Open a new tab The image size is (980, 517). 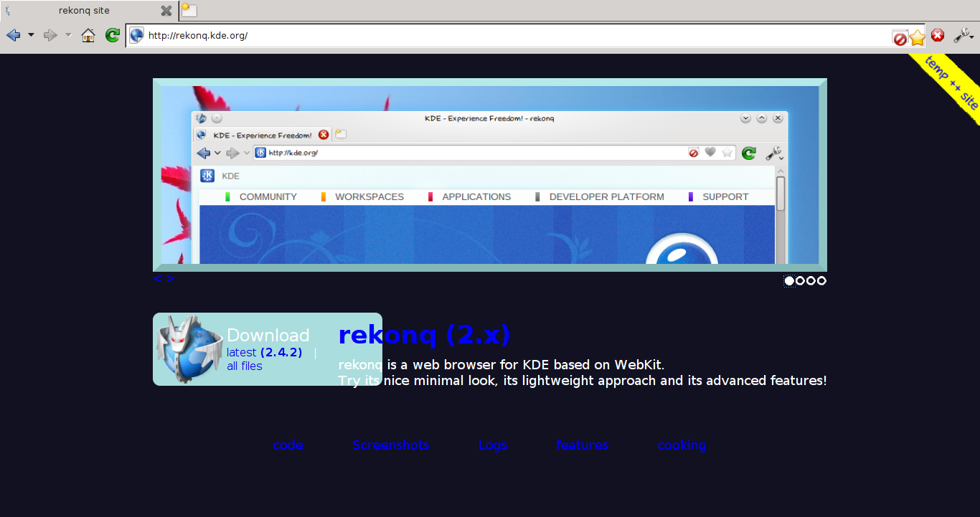189,10
